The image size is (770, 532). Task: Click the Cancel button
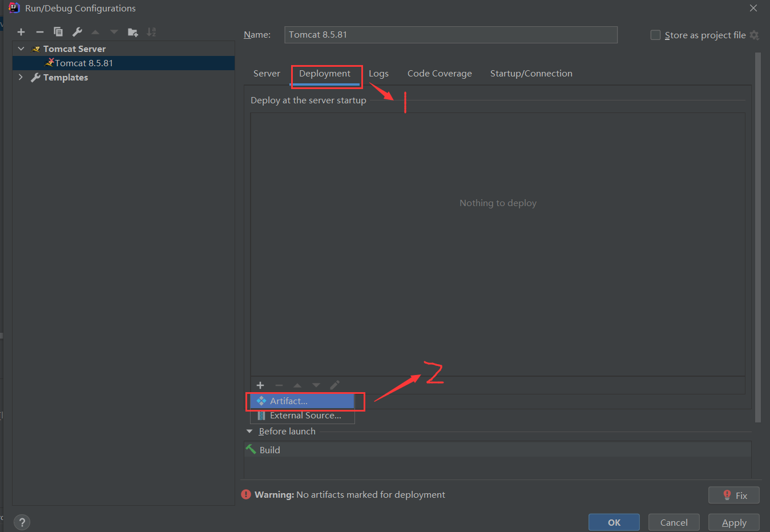pos(674,522)
